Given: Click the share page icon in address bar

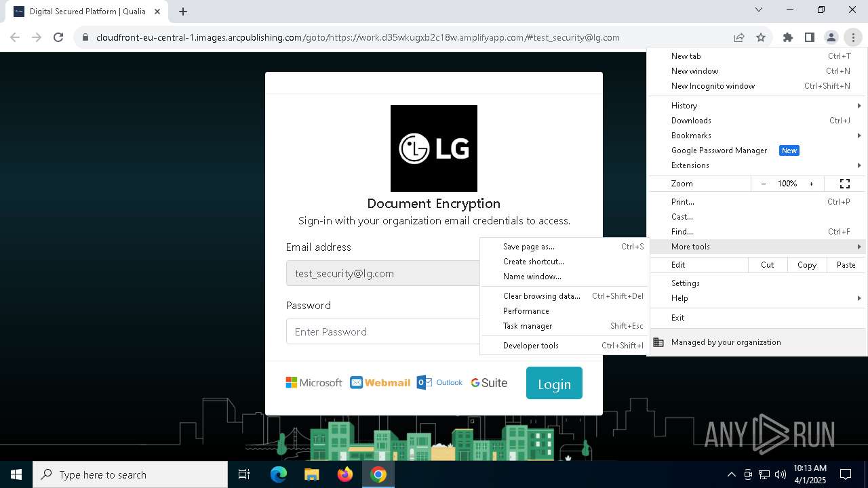Looking at the screenshot, I should 739,37.
